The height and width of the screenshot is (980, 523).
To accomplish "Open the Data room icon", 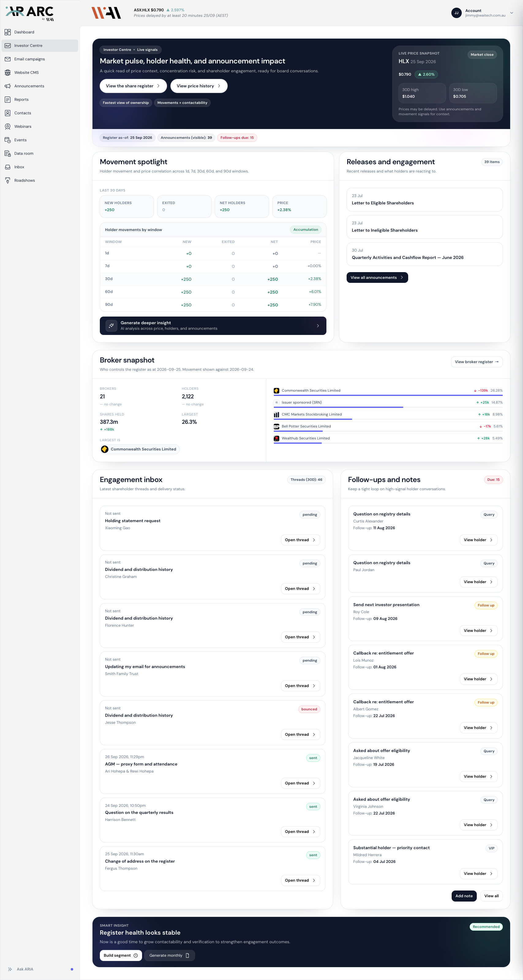I will click(x=8, y=153).
